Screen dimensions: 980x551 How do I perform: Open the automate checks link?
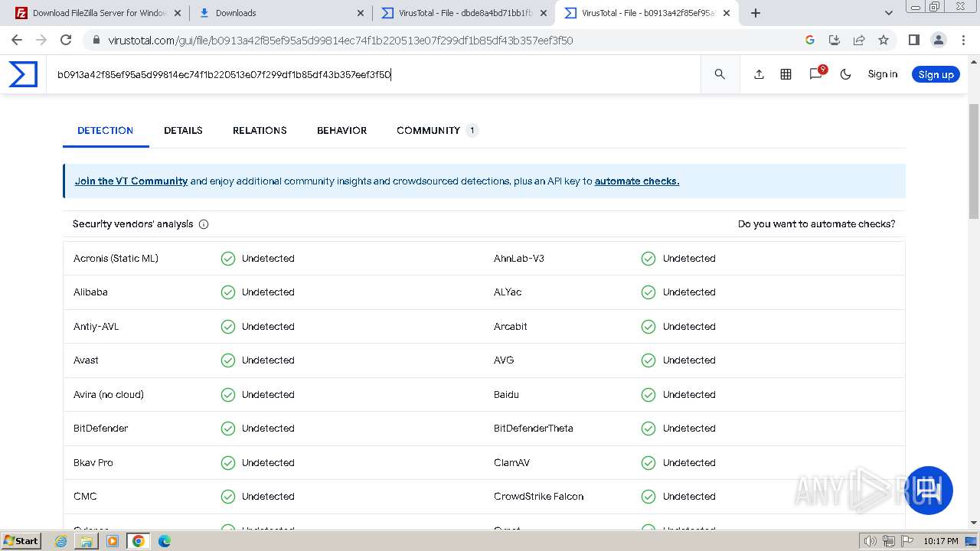[x=637, y=181]
